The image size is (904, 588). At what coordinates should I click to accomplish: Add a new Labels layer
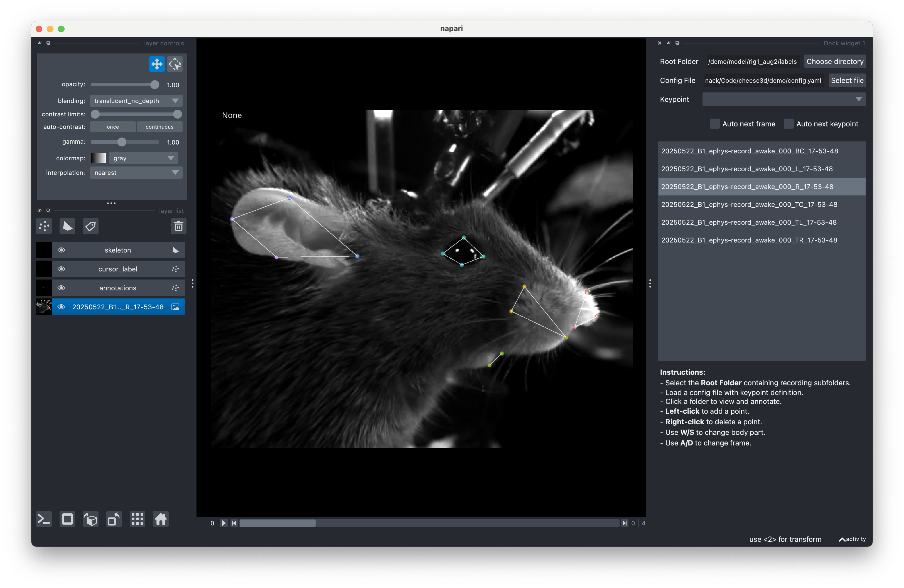[x=90, y=226]
